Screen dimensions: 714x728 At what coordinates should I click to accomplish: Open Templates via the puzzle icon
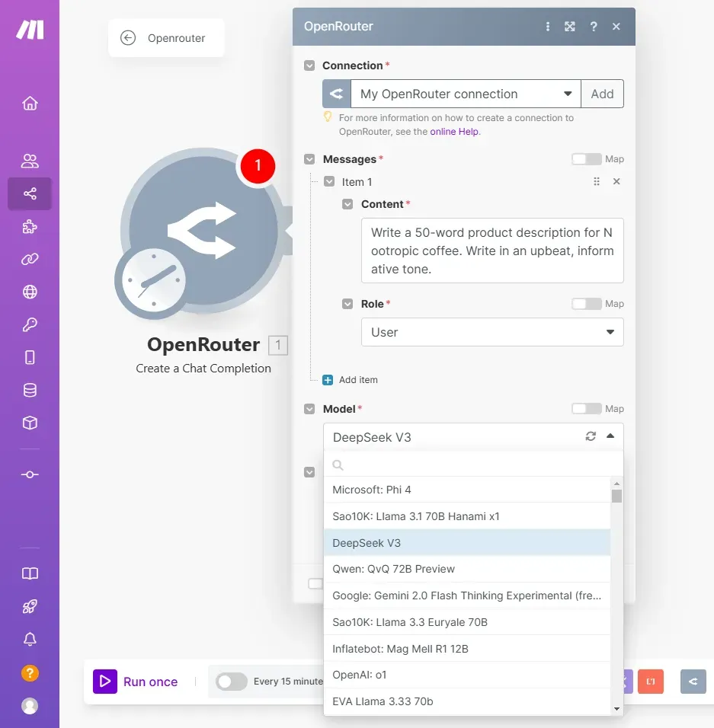30,227
